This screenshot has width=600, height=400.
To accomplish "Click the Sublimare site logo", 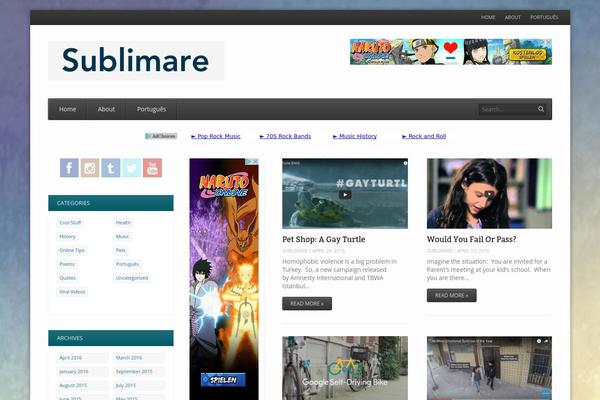I will [136, 61].
